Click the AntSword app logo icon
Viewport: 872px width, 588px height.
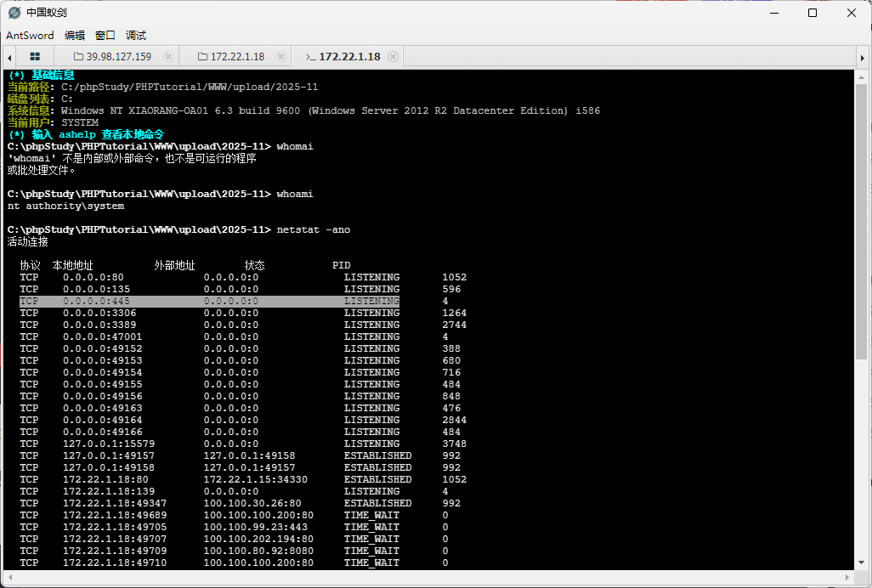coord(14,13)
